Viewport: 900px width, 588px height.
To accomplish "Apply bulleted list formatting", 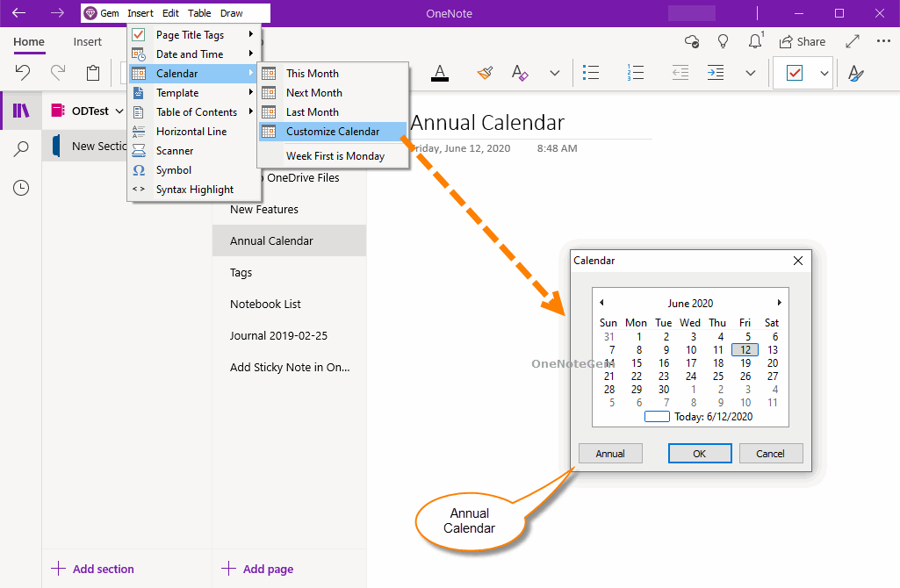I will pyautogui.click(x=591, y=73).
